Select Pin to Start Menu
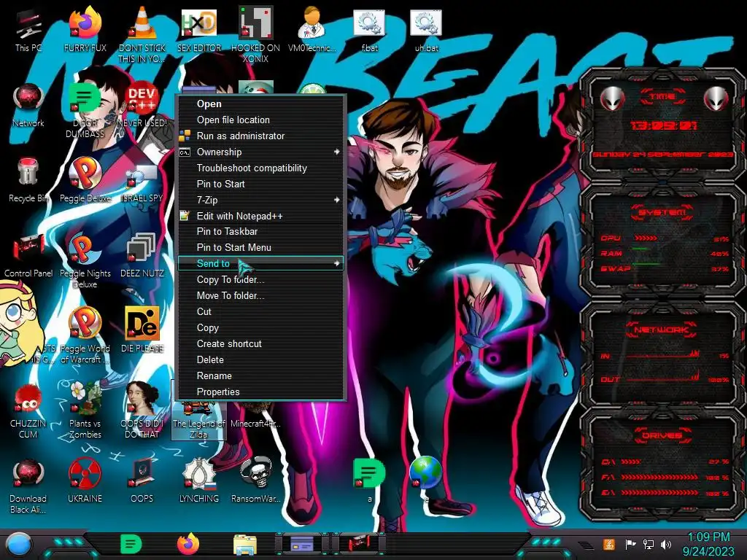Image resolution: width=747 pixels, height=560 pixels. tap(260, 248)
